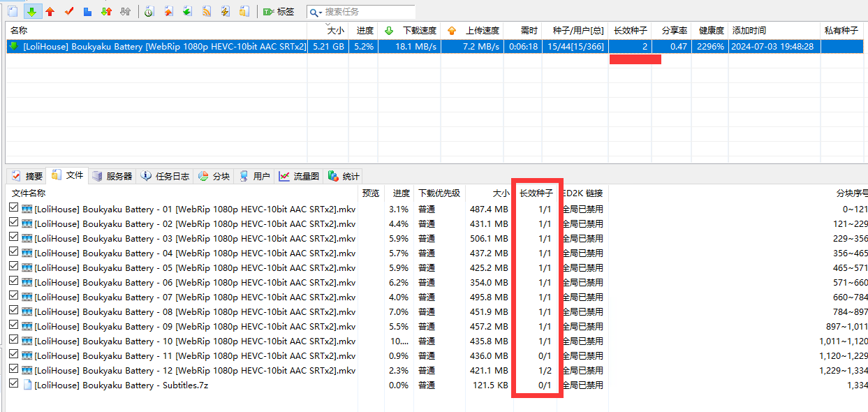
Task: Click the red up-arrow uploading filter icon
Action: (50, 12)
